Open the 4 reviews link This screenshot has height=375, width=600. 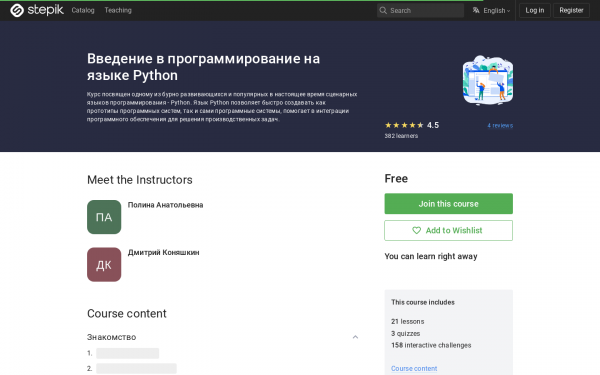click(x=500, y=126)
